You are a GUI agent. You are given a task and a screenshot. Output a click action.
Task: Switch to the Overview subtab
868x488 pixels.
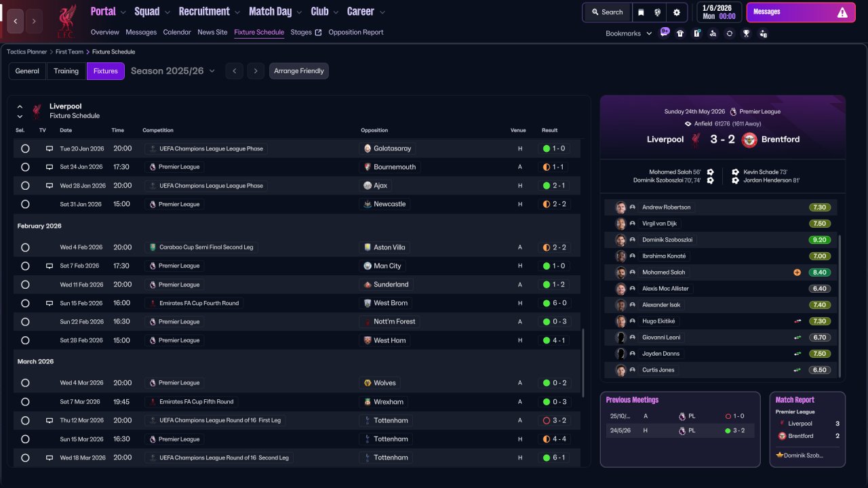[104, 33]
